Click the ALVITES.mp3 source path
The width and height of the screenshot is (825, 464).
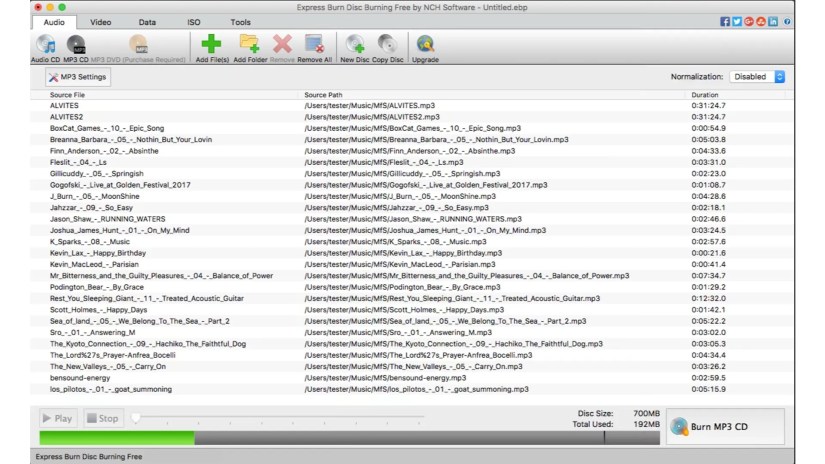tap(369, 106)
